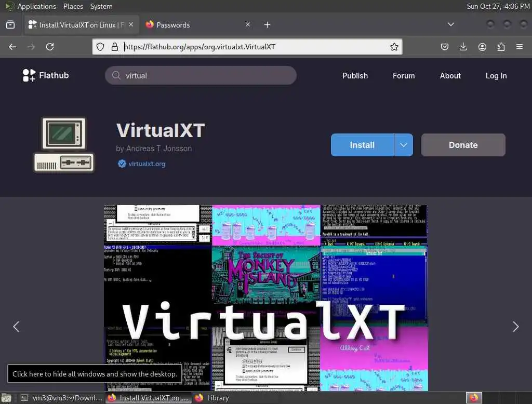
Task: Click the site security padlock icon
Action: click(x=115, y=47)
